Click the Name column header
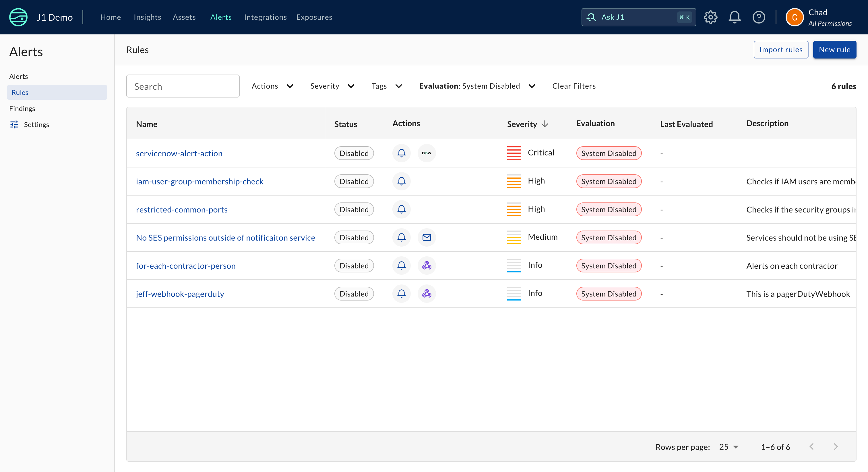 click(147, 124)
